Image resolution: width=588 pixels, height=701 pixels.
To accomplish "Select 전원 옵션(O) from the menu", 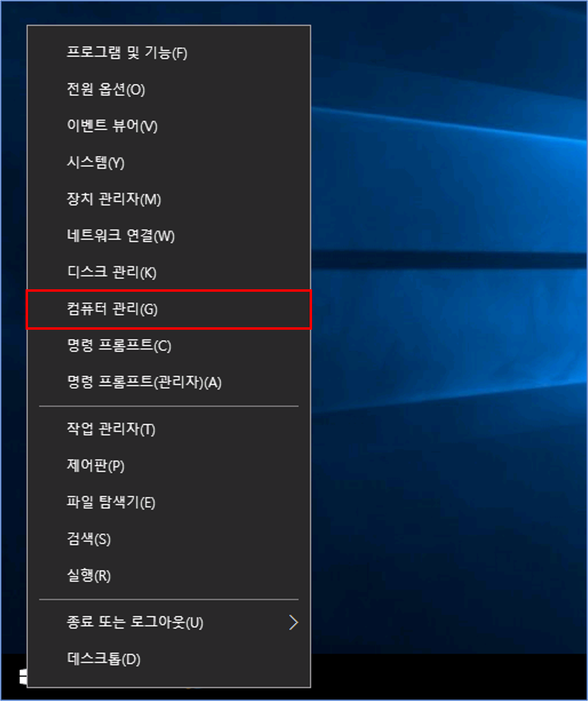I will point(169,89).
